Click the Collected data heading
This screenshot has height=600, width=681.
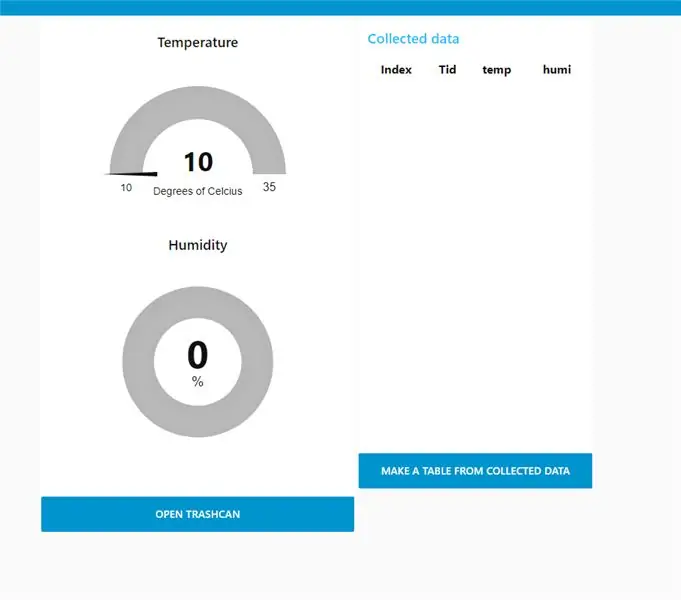[x=413, y=39]
